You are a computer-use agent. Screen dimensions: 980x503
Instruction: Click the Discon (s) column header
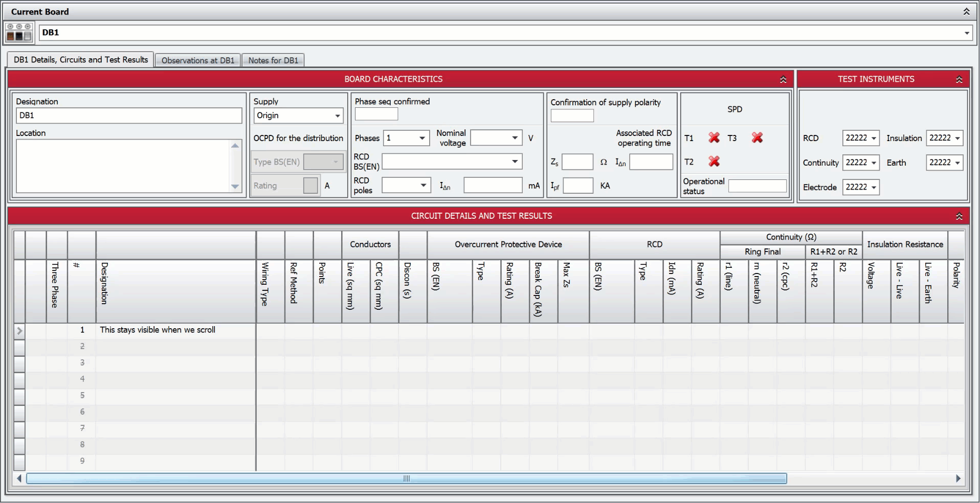point(413,291)
